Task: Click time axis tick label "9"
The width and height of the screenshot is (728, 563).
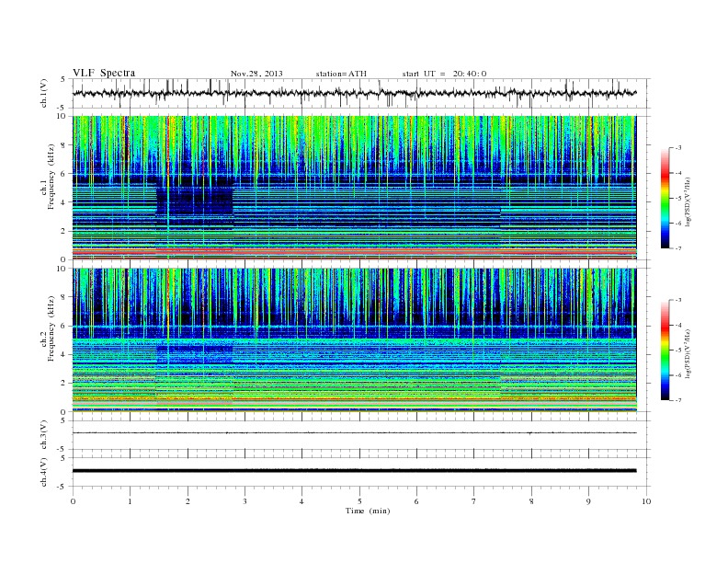Action: point(588,501)
